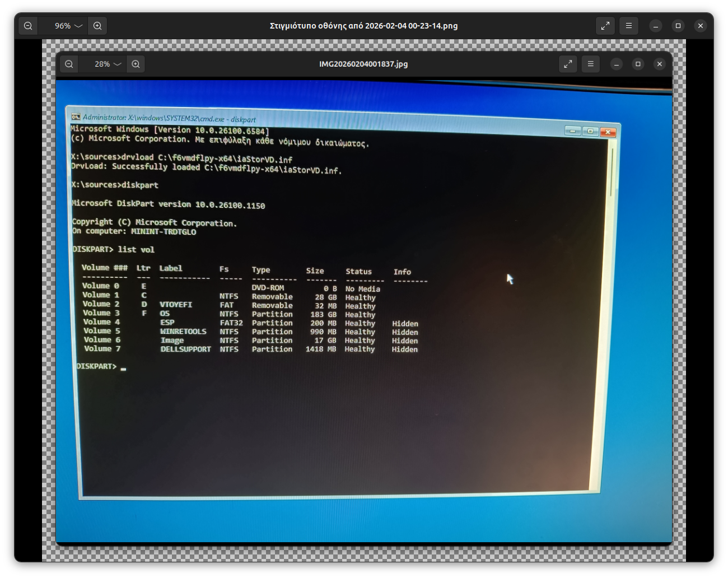This screenshot has height=578, width=728.
Task: Zoom in beside the 96% zoom field
Action: coord(97,26)
